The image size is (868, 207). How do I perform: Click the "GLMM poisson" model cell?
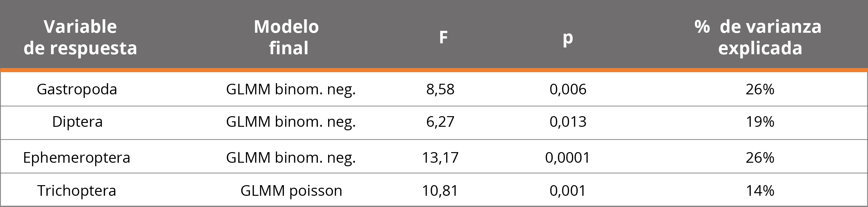[x=291, y=191]
